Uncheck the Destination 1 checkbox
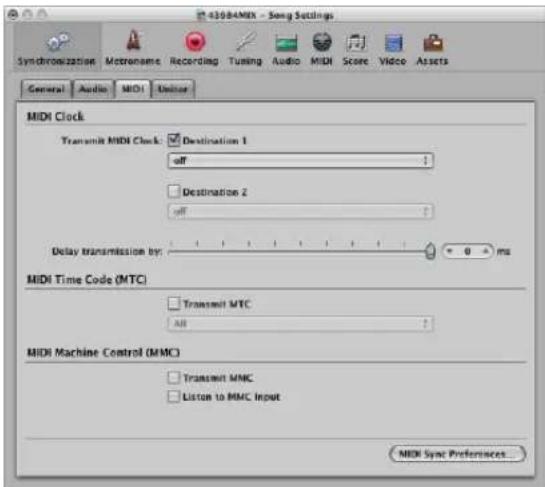Screen dimensions: 545x487 [x=173, y=140]
